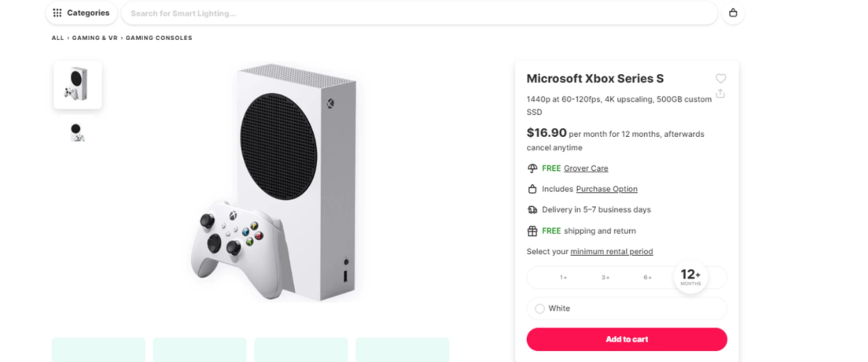This screenshot has width=868, height=362.
Task: Open the shopping cart icon
Action: [733, 13]
